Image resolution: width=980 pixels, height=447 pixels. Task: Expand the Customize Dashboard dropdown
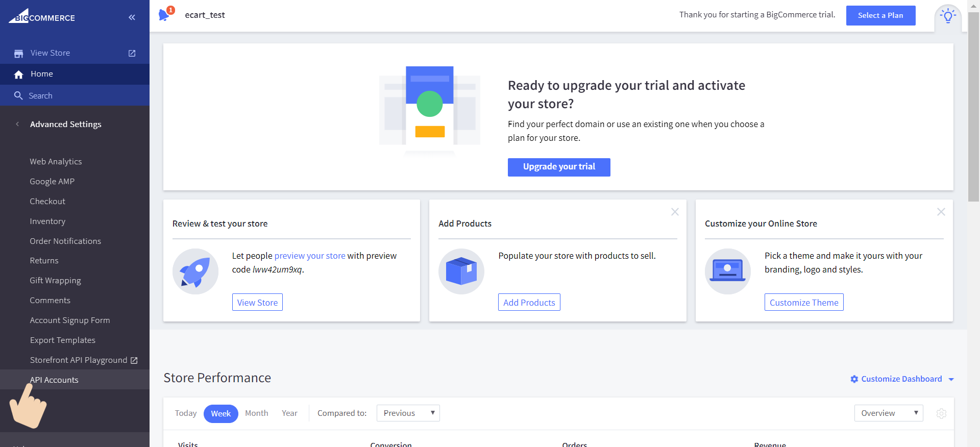click(951, 379)
